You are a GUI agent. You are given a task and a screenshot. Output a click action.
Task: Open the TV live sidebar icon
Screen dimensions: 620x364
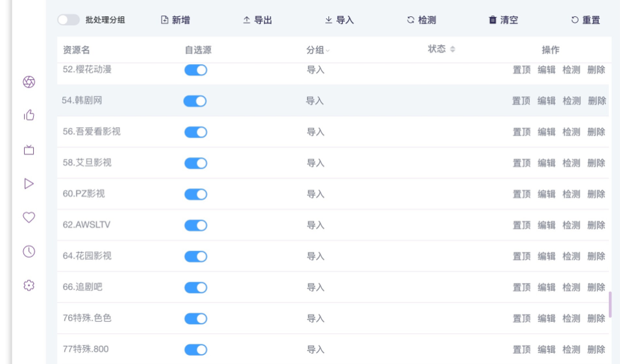(29, 150)
